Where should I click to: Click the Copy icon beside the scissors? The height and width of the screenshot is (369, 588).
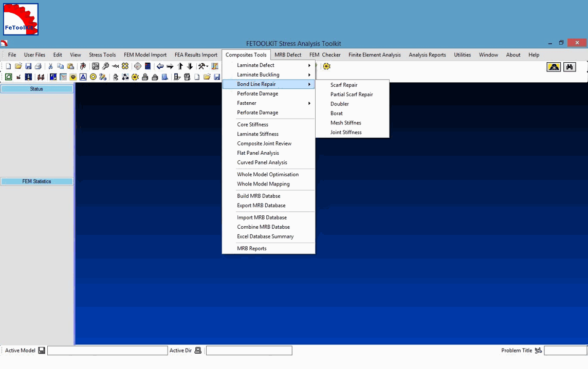[x=60, y=66]
